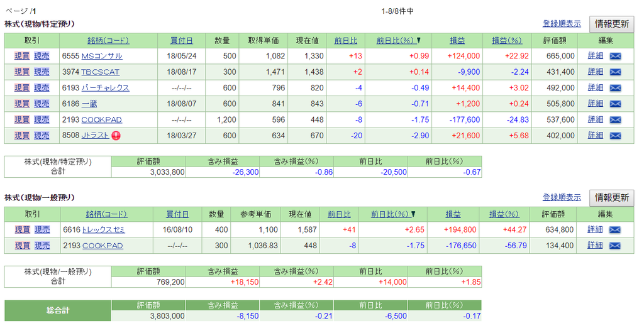
Task: Open 詳細 for トレックスセミ
Action: click(595, 230)
